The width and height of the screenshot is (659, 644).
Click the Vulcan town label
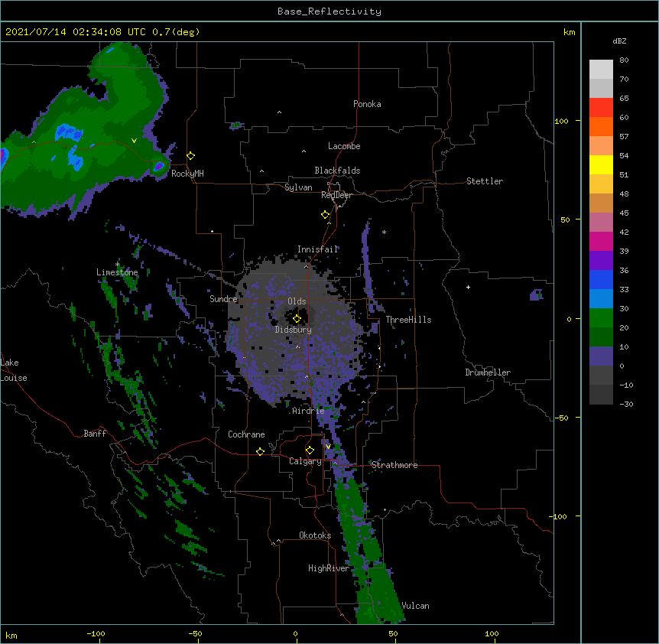(x=416, y=606)
